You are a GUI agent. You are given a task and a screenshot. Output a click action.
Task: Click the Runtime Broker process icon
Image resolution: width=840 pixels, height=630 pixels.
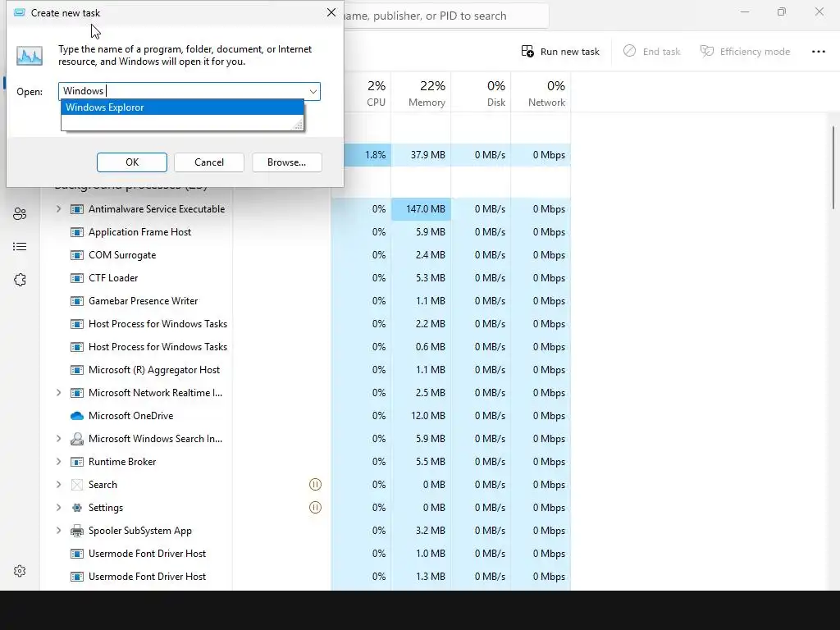[x=77, y=462]
